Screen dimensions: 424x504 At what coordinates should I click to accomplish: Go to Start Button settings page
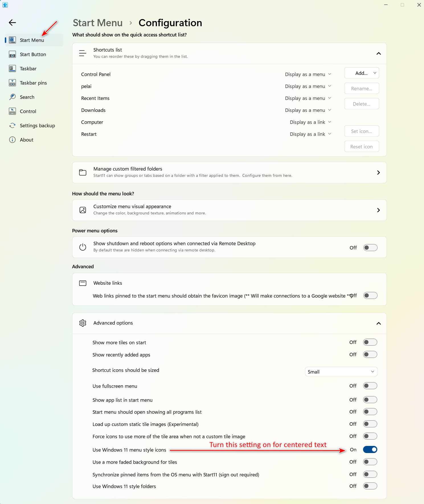34,54
